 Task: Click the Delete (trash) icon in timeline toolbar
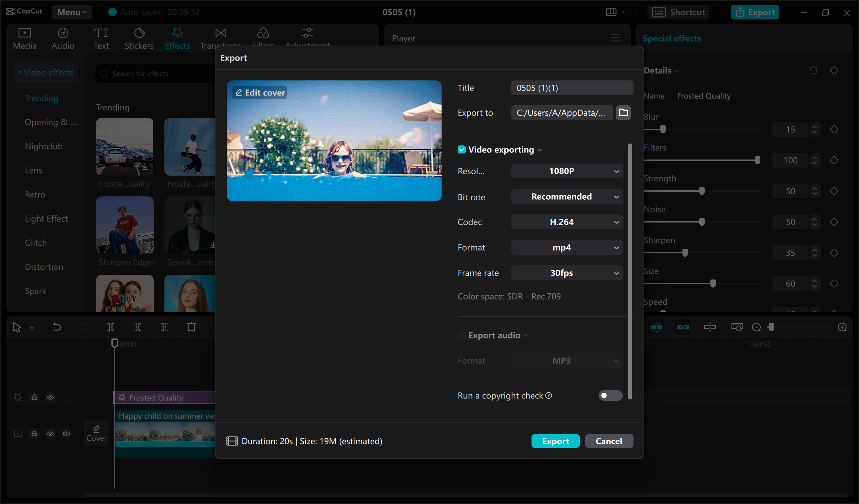[191, 327]
